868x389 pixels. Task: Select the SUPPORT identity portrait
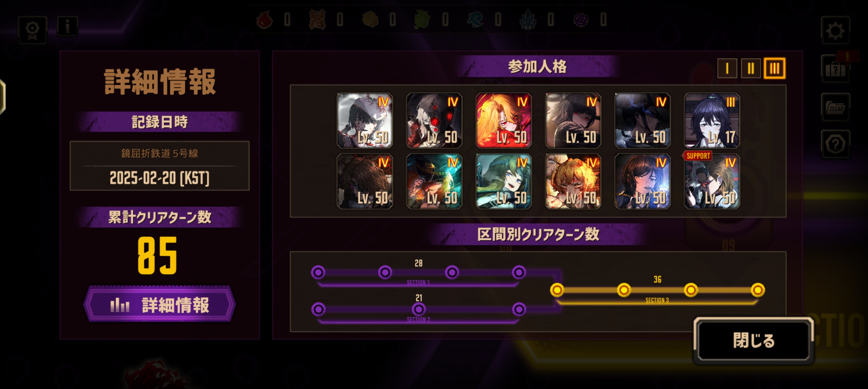click(712, 182)
